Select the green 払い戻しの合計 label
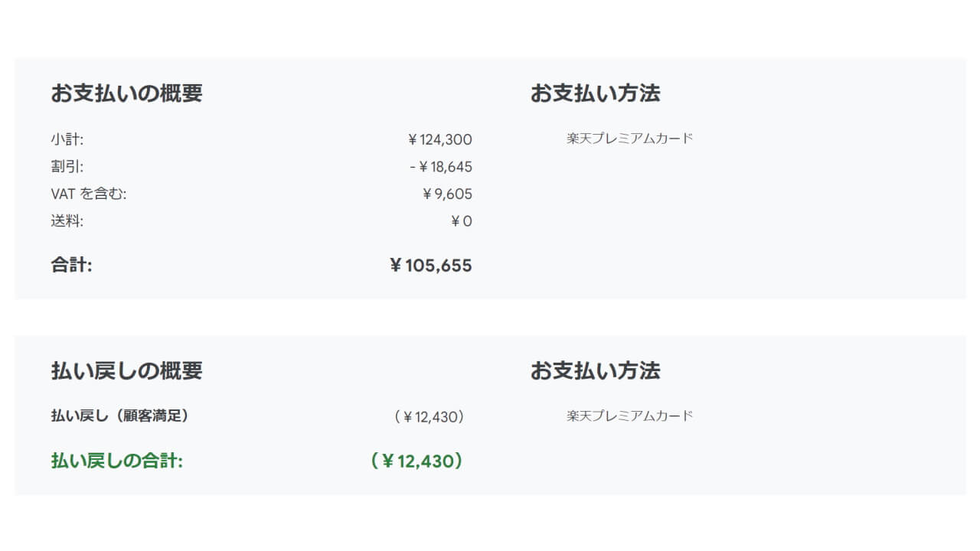980x551 pixels. click(x=116, y=461)
